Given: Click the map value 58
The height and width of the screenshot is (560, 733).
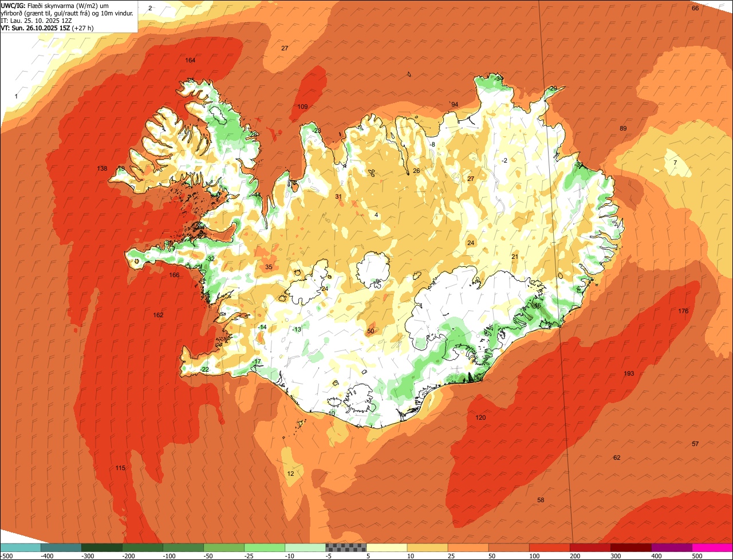Looking at the screenshot, I should (x=541, y=500).
